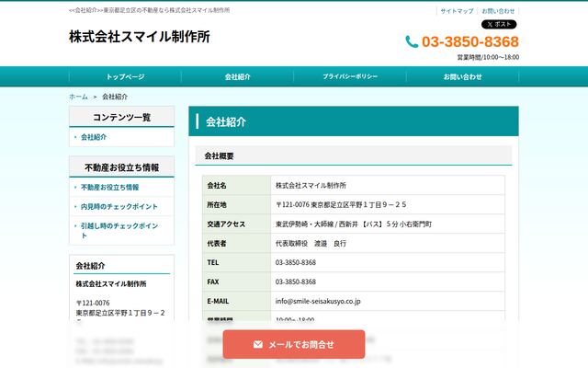Click the ホーム breadcrumb link
Screen dimensions: 588x368
[78, 97]
